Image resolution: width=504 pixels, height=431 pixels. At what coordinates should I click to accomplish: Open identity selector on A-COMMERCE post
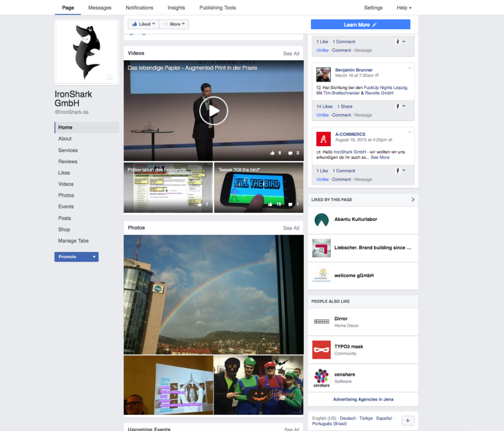click(400, 171)
